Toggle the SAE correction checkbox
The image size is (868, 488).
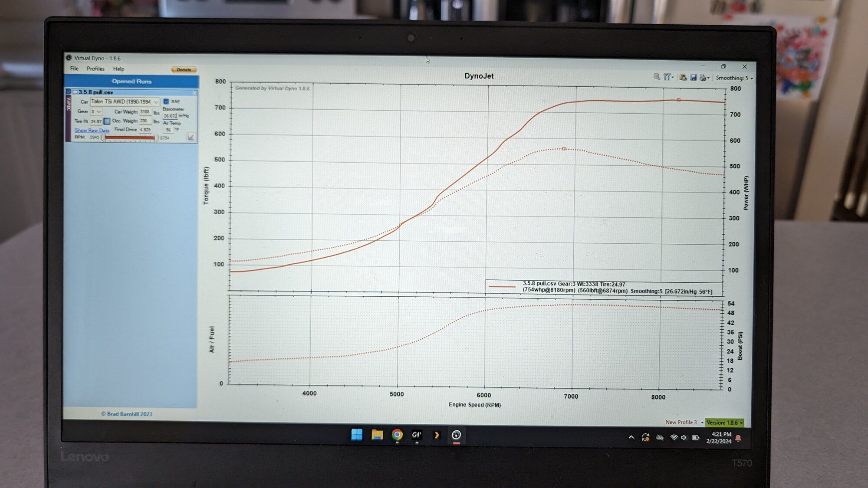click(166, 102)
